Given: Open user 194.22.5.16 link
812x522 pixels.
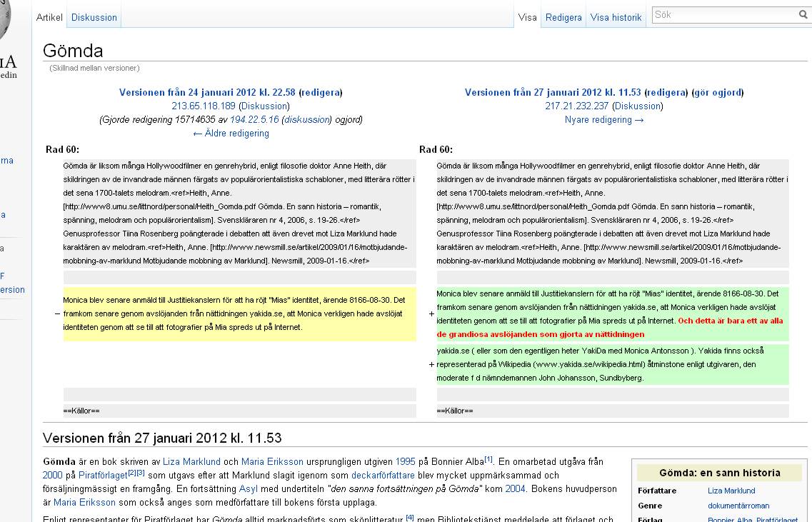Looking at the screenshot, I should tap(254, 119).
